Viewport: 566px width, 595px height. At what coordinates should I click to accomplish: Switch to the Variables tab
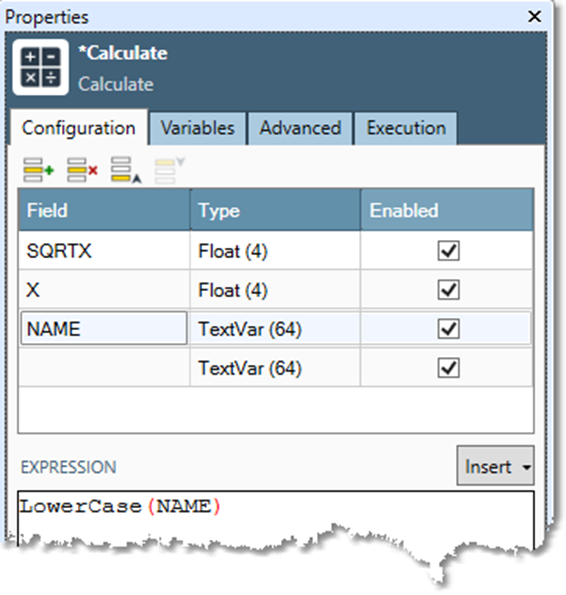(x=198, y=128)
